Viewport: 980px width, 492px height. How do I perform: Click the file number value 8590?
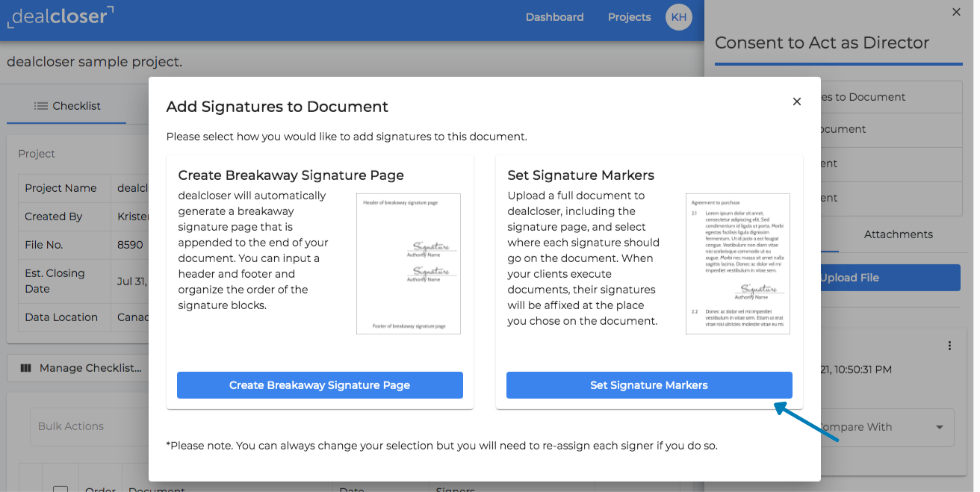[x=130, y=245]
